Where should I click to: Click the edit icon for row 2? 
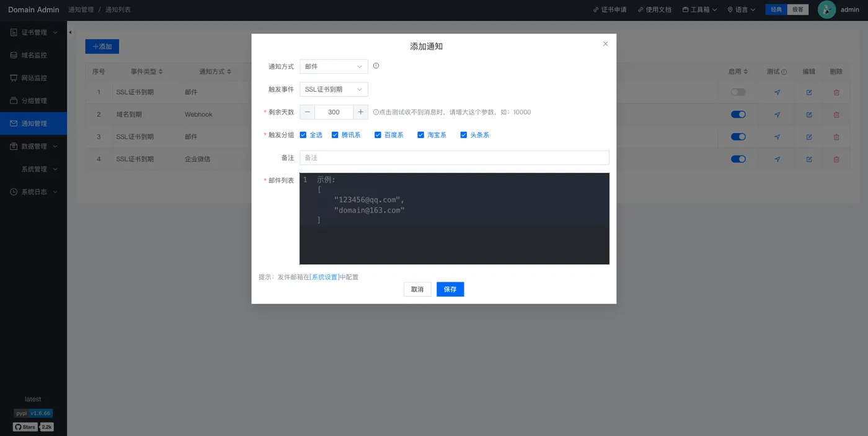coord(809,115)
